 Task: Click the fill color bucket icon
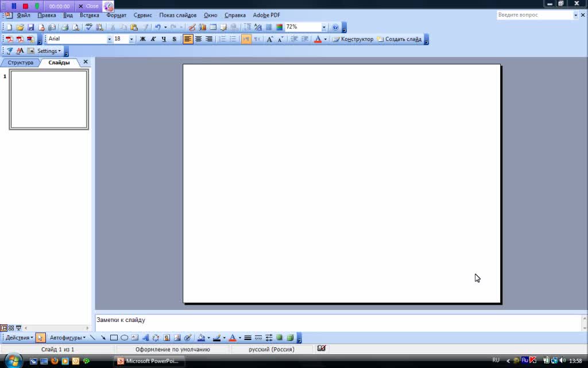pos(201,338)
